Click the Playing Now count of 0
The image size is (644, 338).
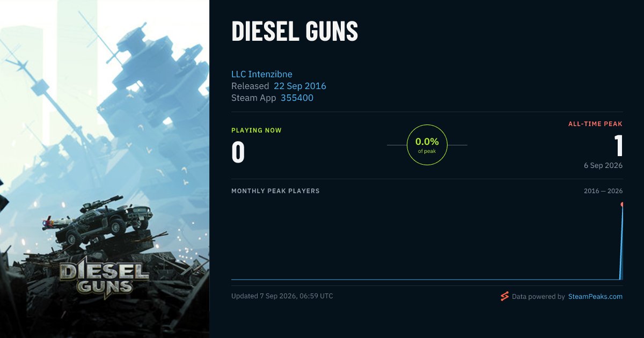coord(238,152)
